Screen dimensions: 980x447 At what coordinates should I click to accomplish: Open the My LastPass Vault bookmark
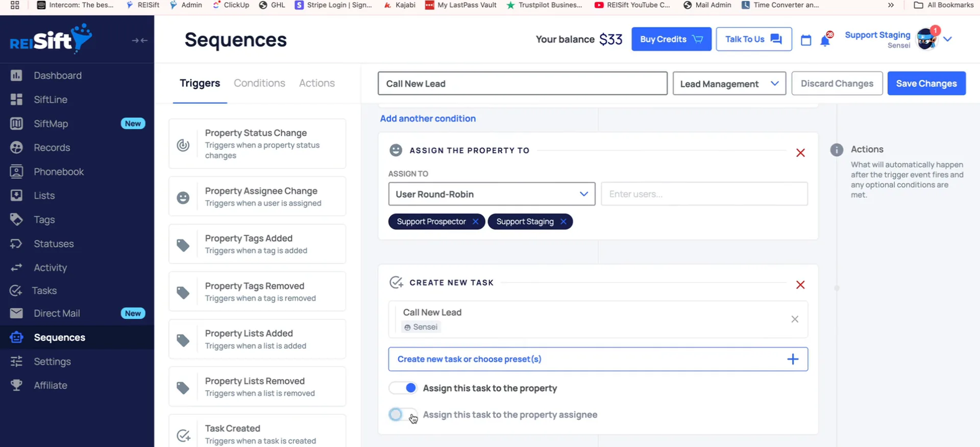point(460,5)
